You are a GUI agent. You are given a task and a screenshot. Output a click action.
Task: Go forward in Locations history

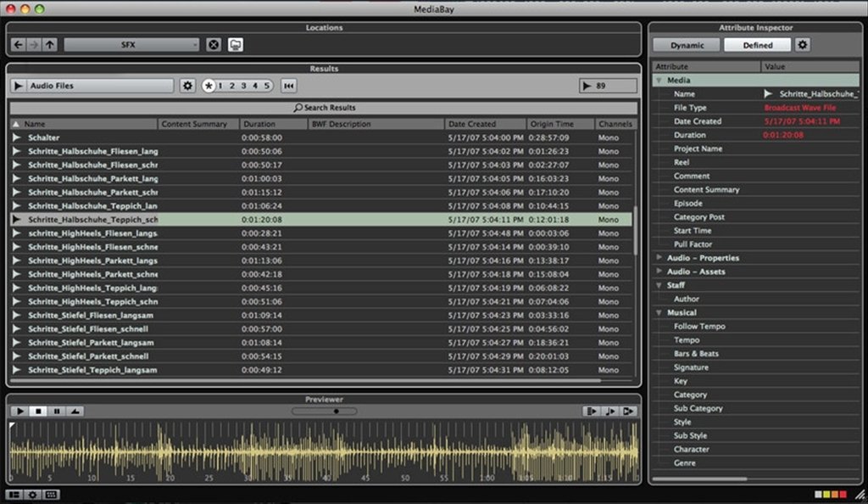point(34,45)
